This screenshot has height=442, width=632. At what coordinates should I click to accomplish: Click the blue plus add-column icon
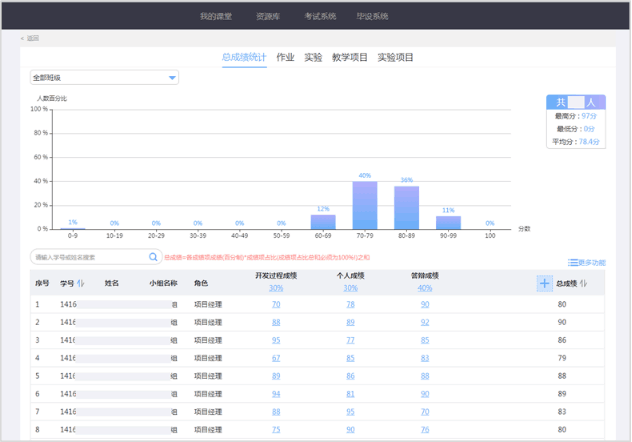pos(544,283)
